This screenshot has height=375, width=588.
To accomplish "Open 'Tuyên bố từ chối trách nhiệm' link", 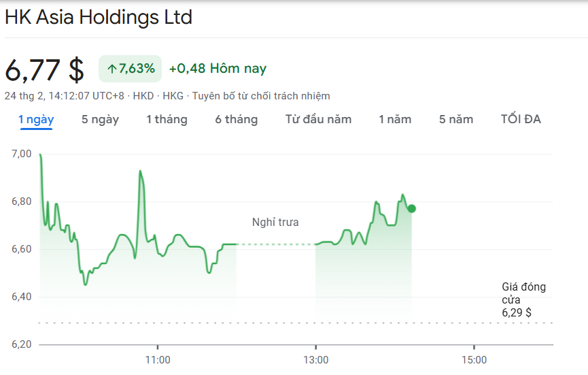I will [x=261, y=96].
